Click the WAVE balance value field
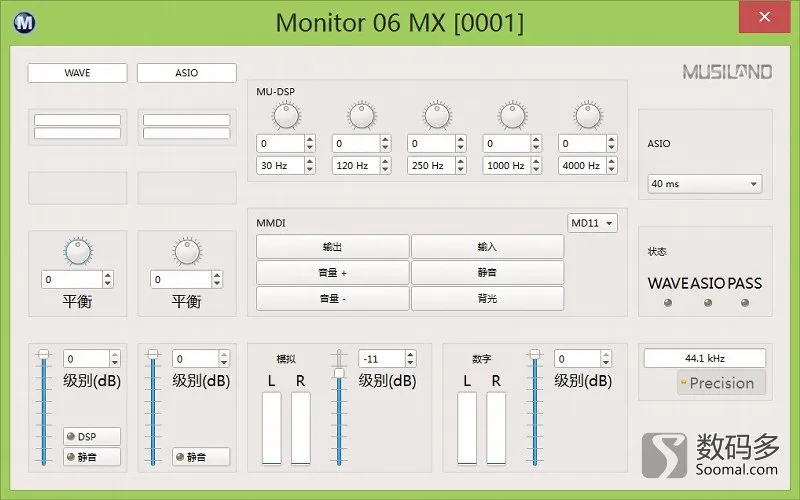 pyautogui.click(x=72, y=280)
